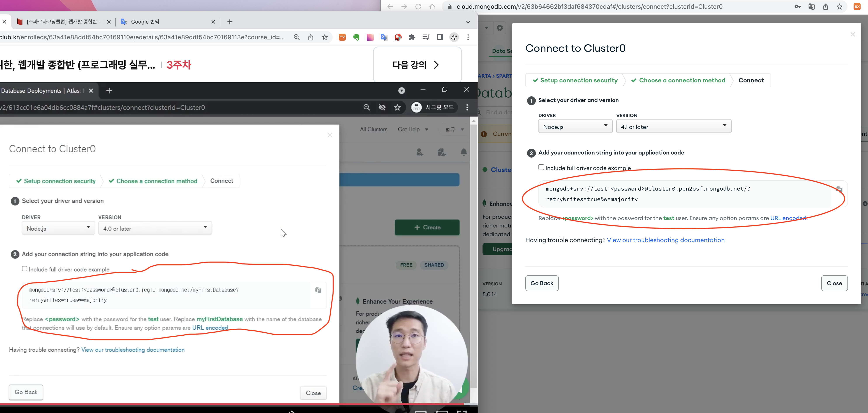Copy connection string in video's Atlas dialog
The height and width of the screenshot is (413, 868).
318,290
